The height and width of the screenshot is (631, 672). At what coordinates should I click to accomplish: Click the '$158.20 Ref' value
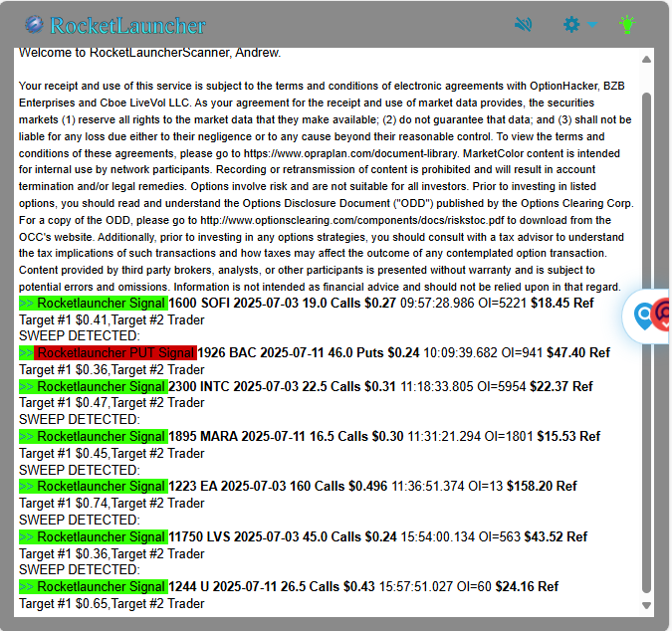[x=543, y=487]
